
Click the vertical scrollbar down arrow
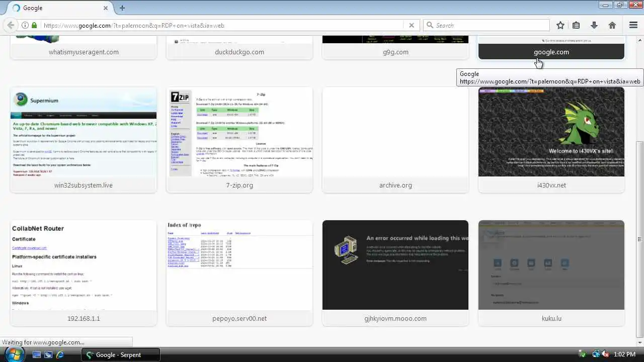(639, 343)
